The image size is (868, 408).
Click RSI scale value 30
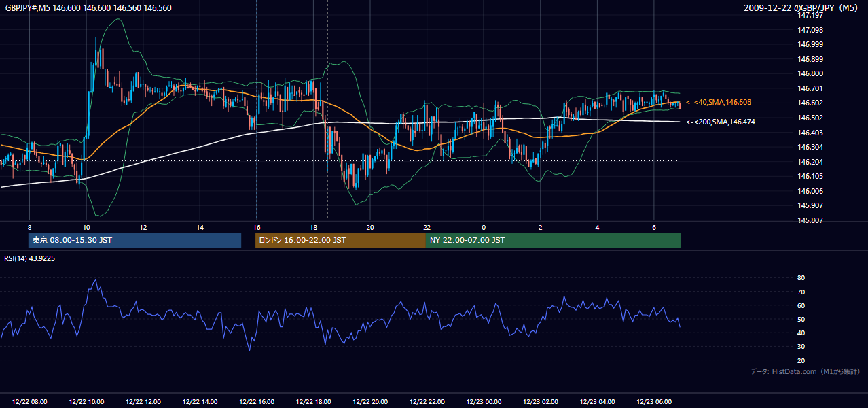coord(801,347)
